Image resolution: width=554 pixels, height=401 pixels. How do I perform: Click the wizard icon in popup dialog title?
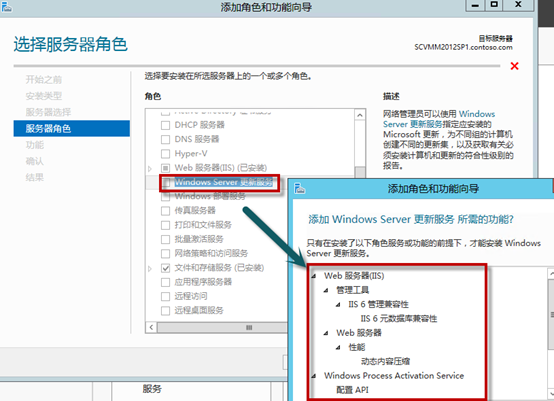[299, 188]
